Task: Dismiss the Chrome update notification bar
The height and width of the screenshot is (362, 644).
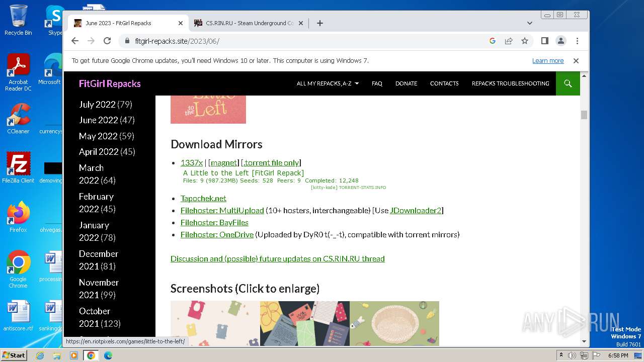Action: 576,60
